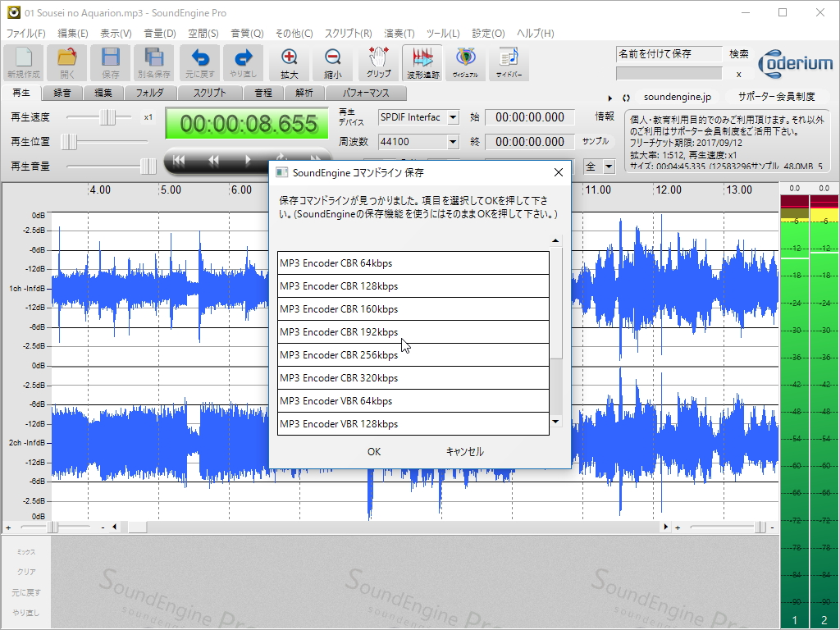
Task: Click the Save (保存) toolbar icon
Action: 111,62
